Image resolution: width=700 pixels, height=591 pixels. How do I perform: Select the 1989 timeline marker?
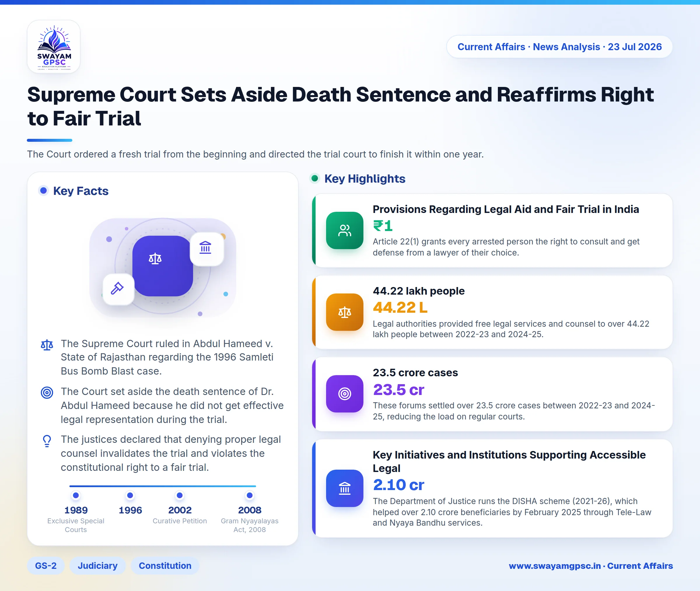pyautogui.click(x=76, y=495)
